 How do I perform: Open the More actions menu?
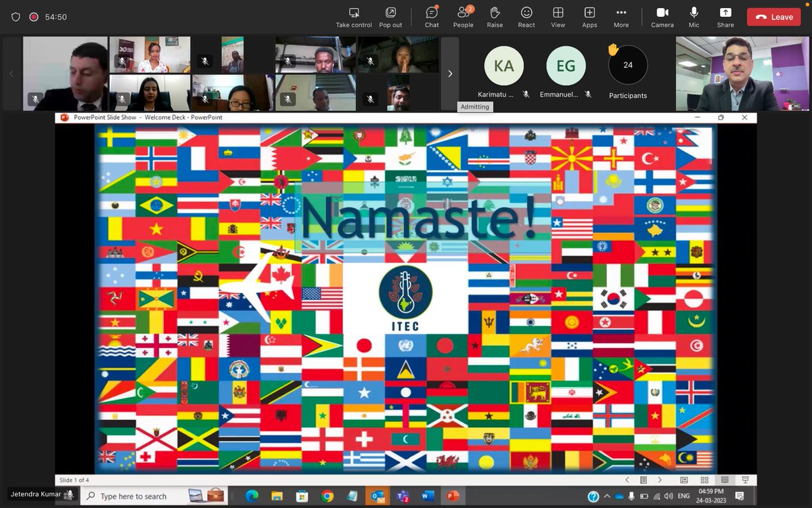click(x=621, y=17)
